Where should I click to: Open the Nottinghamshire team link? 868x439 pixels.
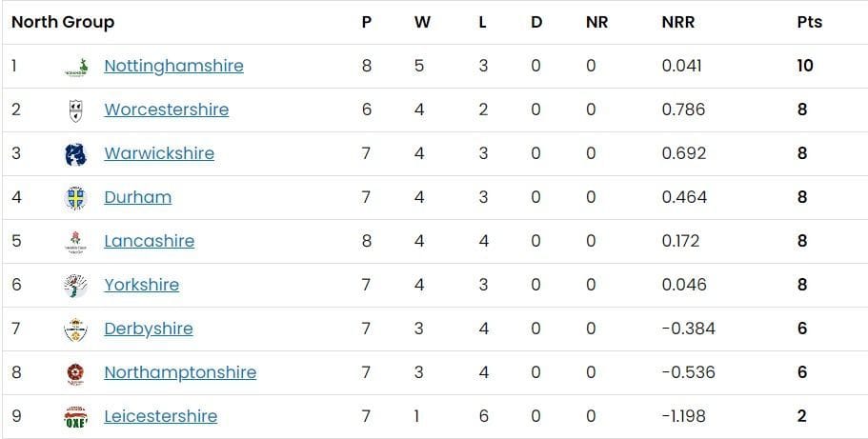coord(173,66)
